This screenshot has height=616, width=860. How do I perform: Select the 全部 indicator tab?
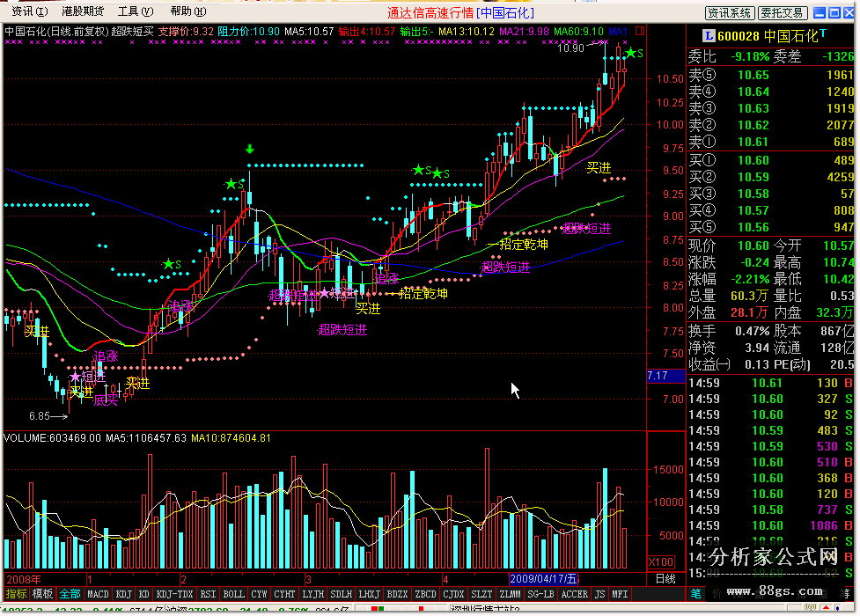(x=70, y=594)
